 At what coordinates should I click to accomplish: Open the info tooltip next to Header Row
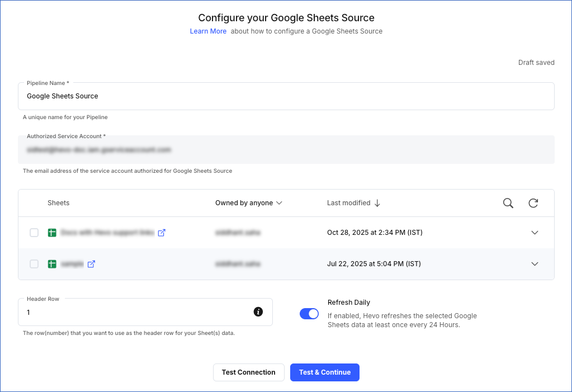coord(258,312)
